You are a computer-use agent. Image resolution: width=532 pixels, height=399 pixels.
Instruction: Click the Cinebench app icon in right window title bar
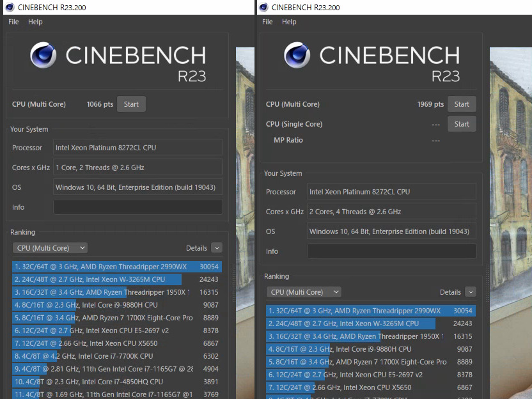(x=263, y=7)
